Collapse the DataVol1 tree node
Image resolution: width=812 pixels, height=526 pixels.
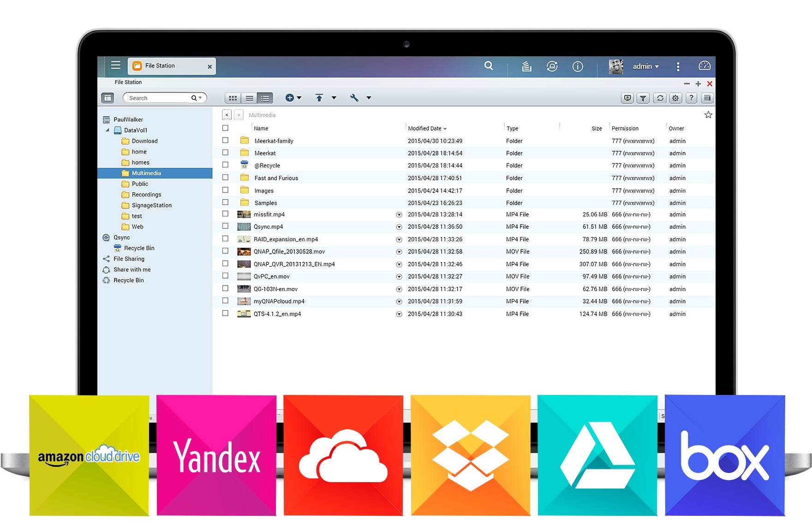point(107,130)
